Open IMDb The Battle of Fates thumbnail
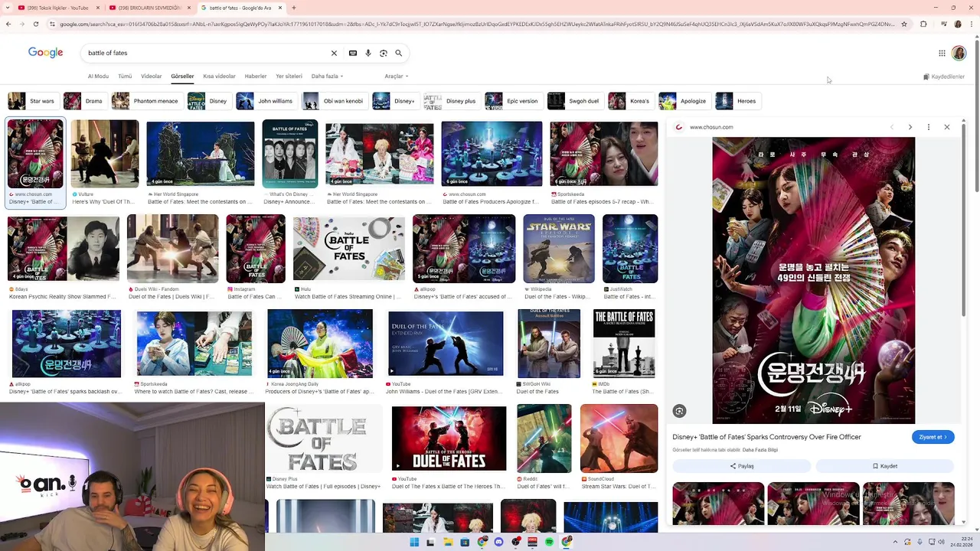980x551 pixels. pyautogui.click(x=624, y=344)
